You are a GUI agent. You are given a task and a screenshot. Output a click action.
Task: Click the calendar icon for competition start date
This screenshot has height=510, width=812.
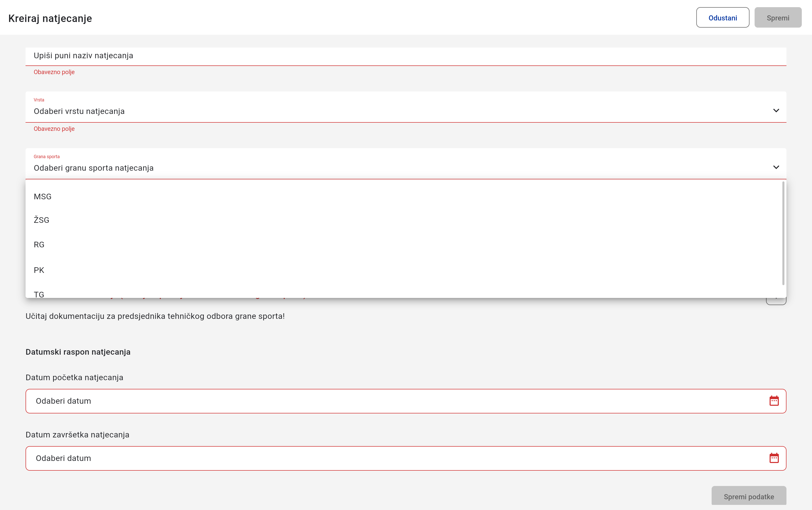coord(774,401)
